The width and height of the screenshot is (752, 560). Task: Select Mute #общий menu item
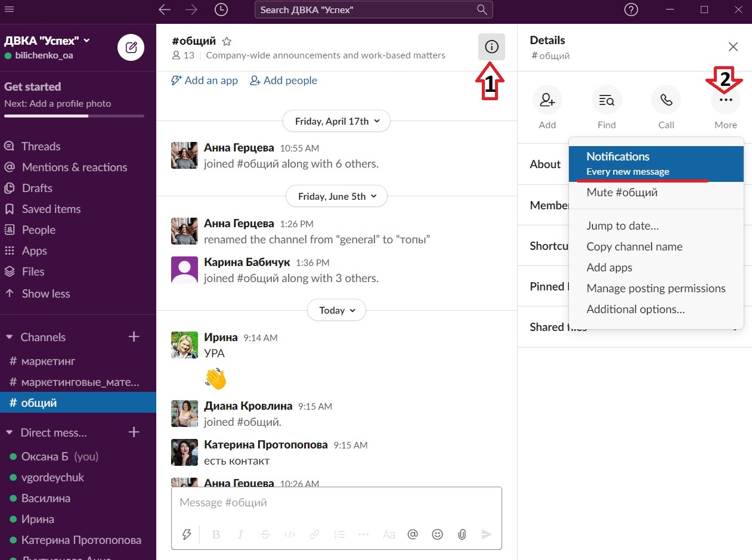[656, 193]
